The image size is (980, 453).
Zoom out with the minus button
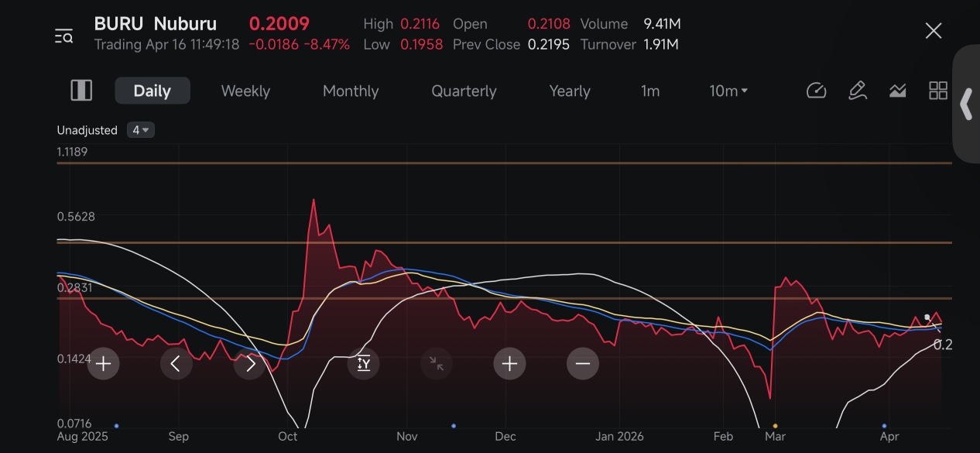tap(583, 363)
